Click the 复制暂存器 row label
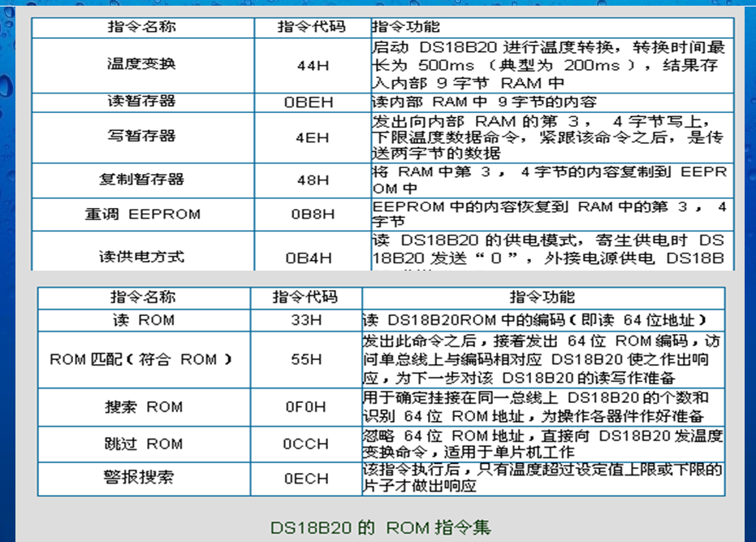 click(141, 180)
